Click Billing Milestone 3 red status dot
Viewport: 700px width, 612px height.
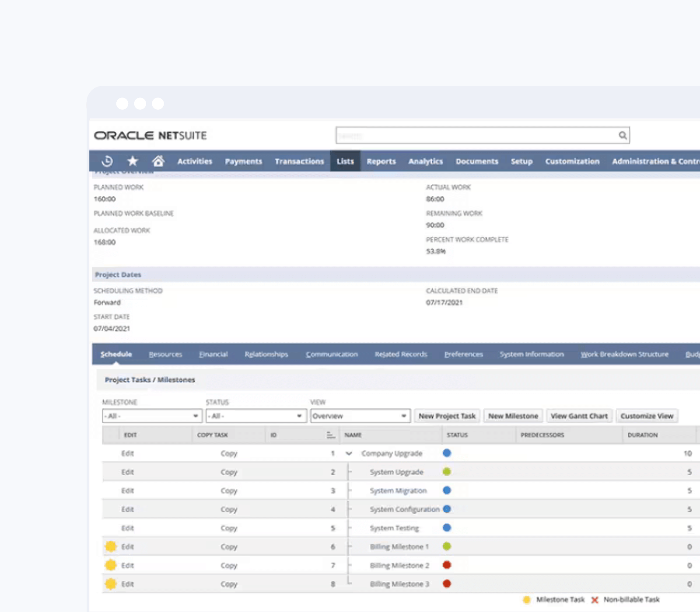coord(447,584)
